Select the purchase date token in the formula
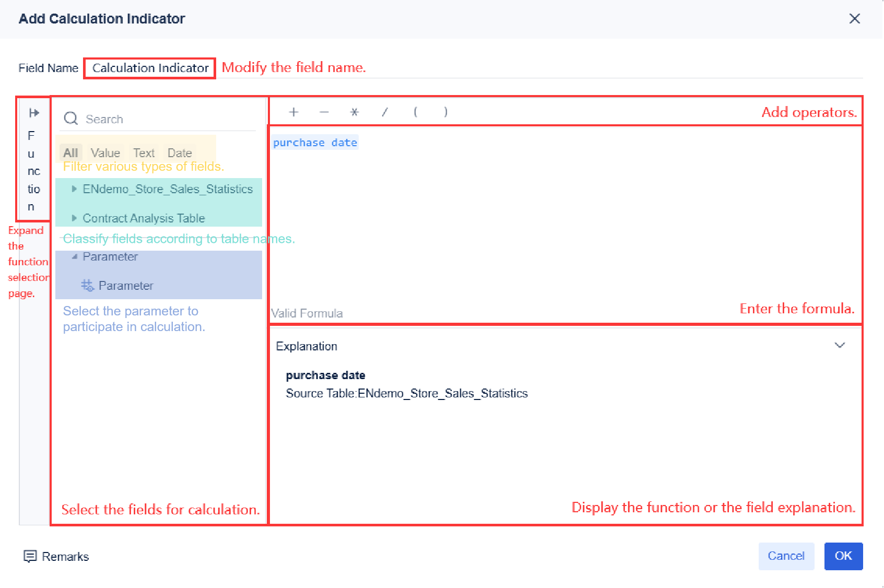Screen dimensions: 884x588 315,142
